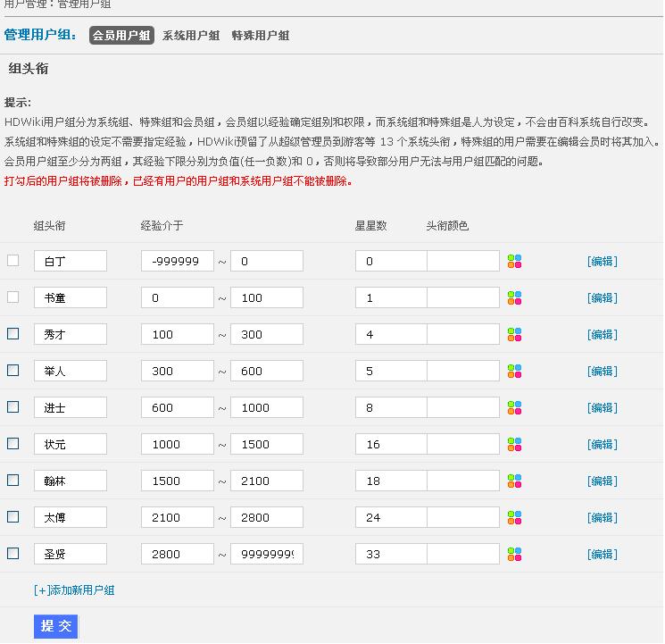Screen dimensions: 665x644
Task: Click the 编辑 link for 举人
Action: pos(603,371)
